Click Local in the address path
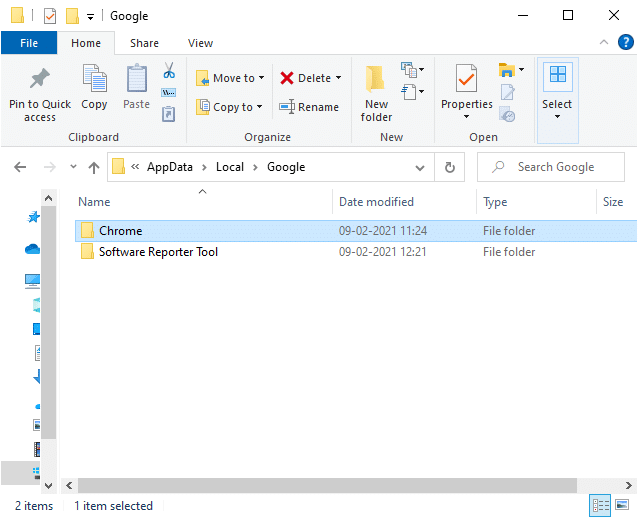This screenshot has height=518, width=638. coord(230,167)
